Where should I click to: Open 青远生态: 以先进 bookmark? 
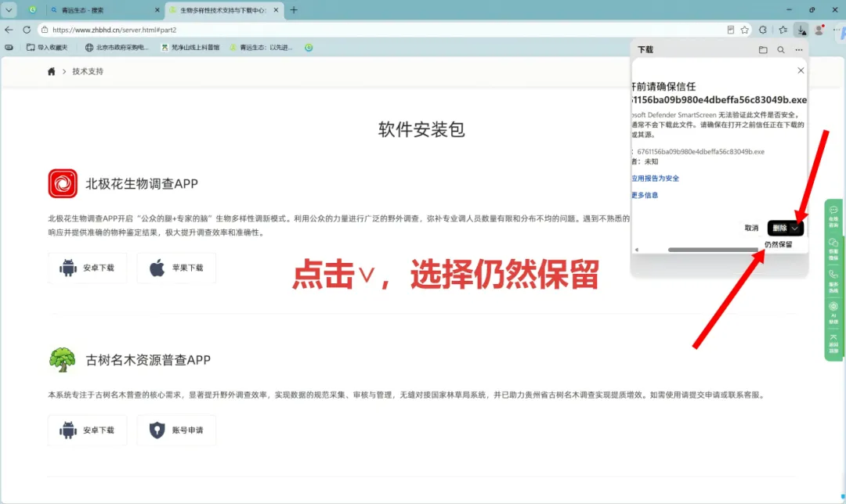click(261, 48)
